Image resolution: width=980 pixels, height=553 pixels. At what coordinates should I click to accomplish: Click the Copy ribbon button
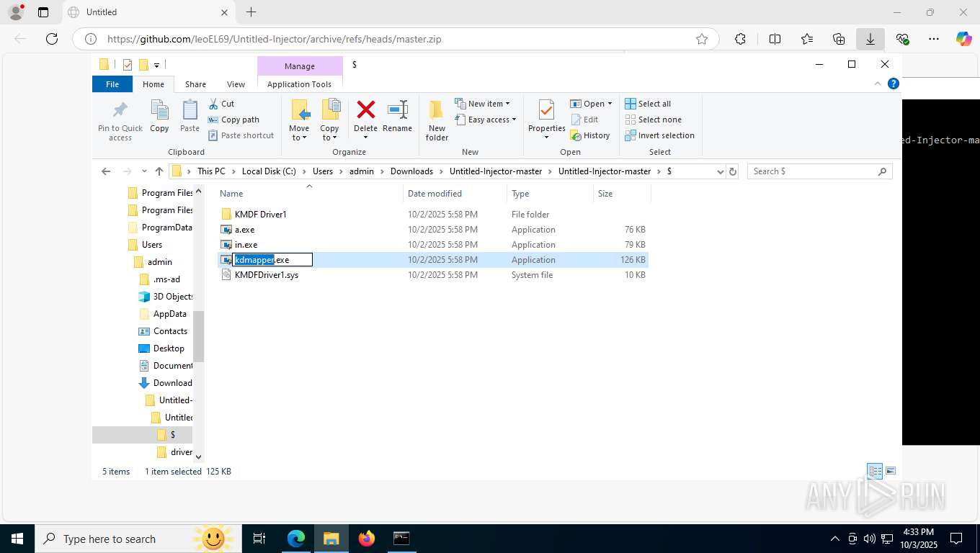click(x=159, y=117)
